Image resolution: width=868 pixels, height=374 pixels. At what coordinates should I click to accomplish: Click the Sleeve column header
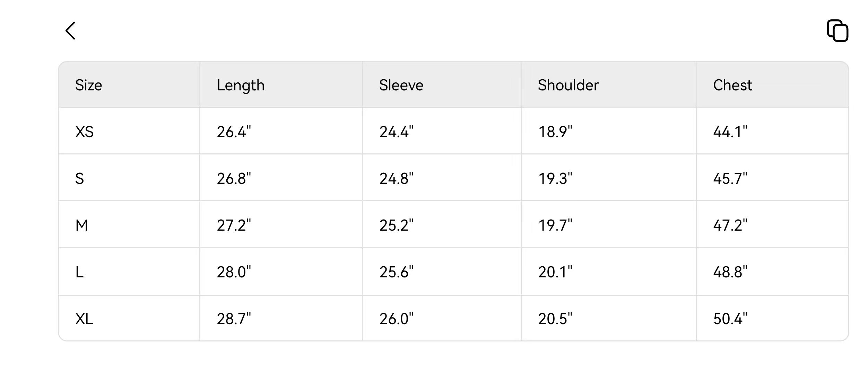pos(401,85)
